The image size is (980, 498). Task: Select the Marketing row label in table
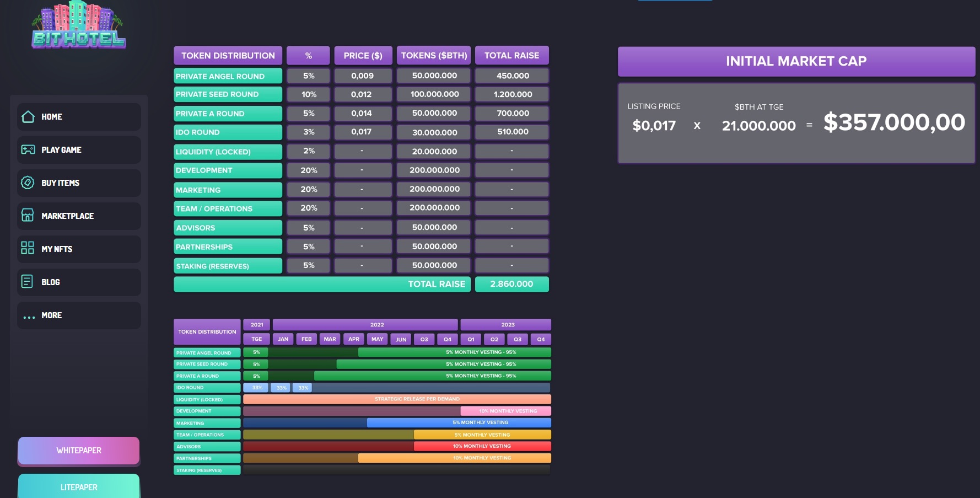[x=228, y=190]
